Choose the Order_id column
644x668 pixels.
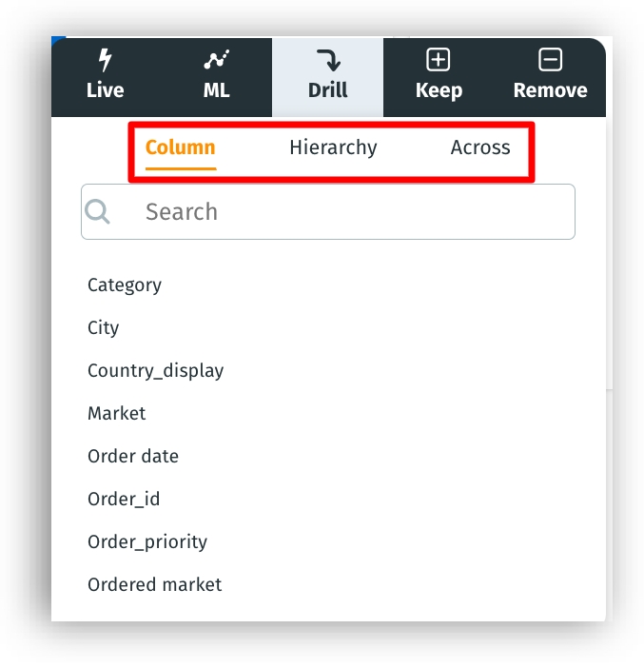(124, 499)
